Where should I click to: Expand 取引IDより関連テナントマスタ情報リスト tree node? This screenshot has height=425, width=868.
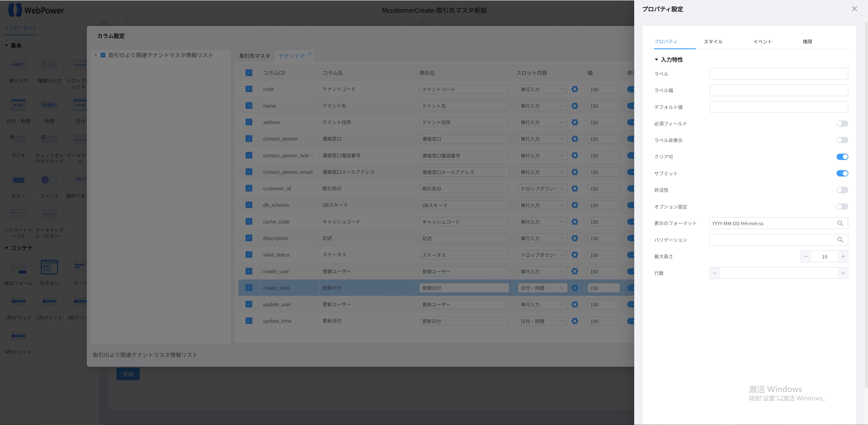coord(96,55)
